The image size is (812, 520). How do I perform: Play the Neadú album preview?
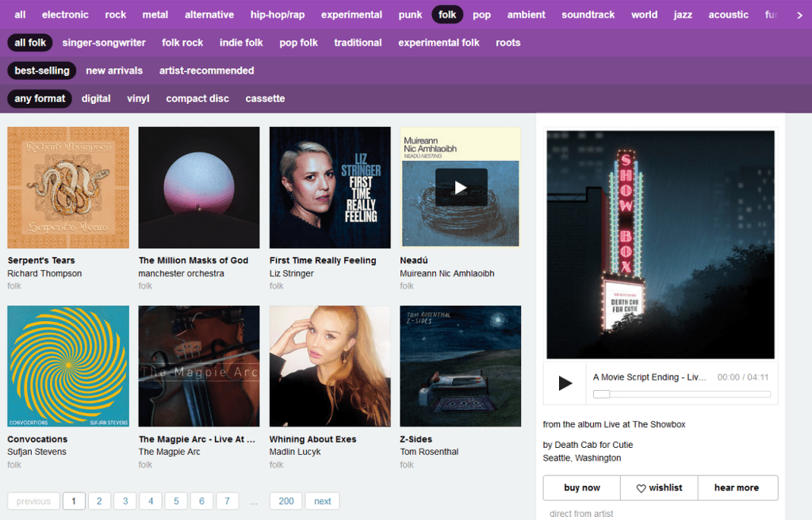coord(461,188)
